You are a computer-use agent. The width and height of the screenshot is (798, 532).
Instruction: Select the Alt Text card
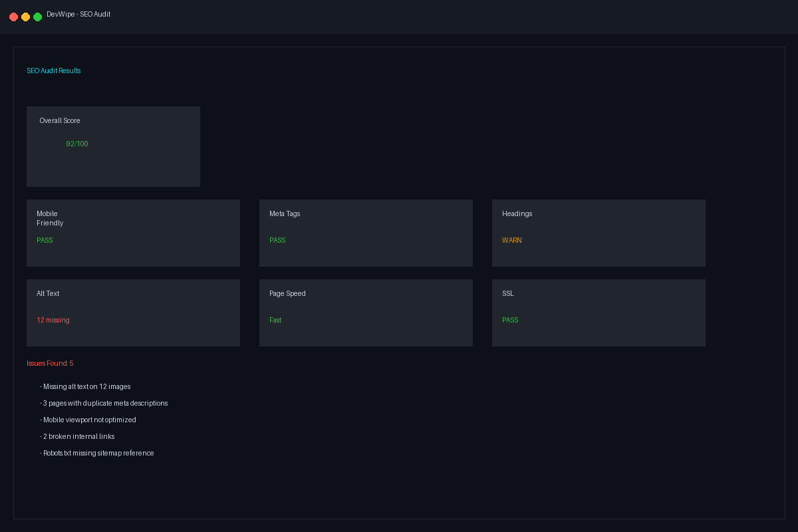click(133, 313)
